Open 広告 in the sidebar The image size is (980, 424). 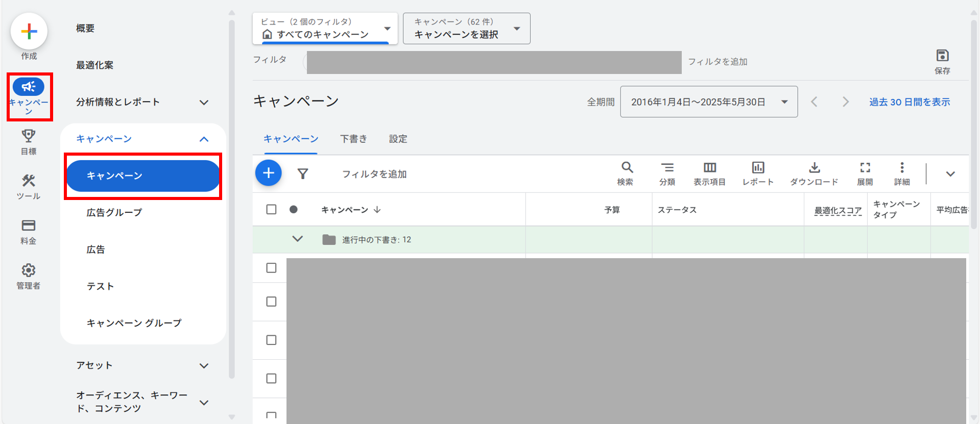(x=95, y=250)
